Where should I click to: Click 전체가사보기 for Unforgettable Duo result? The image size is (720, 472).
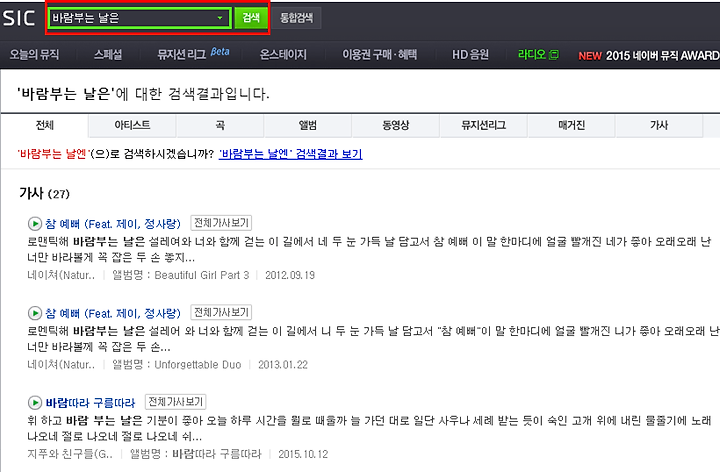pos(221,313)
